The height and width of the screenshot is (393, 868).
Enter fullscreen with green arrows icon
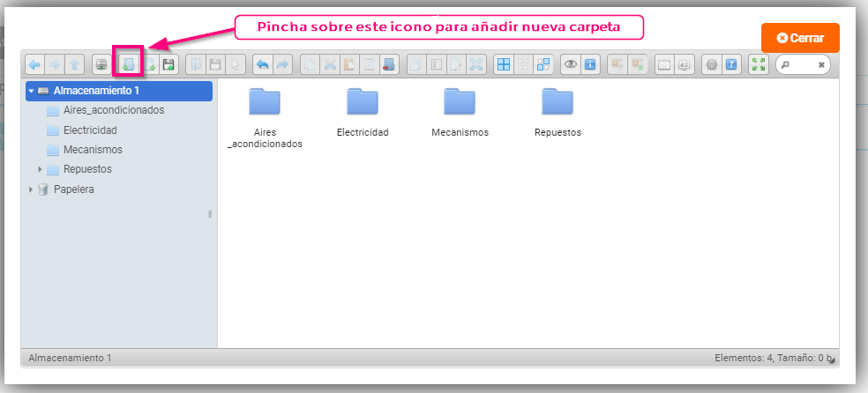759,64
